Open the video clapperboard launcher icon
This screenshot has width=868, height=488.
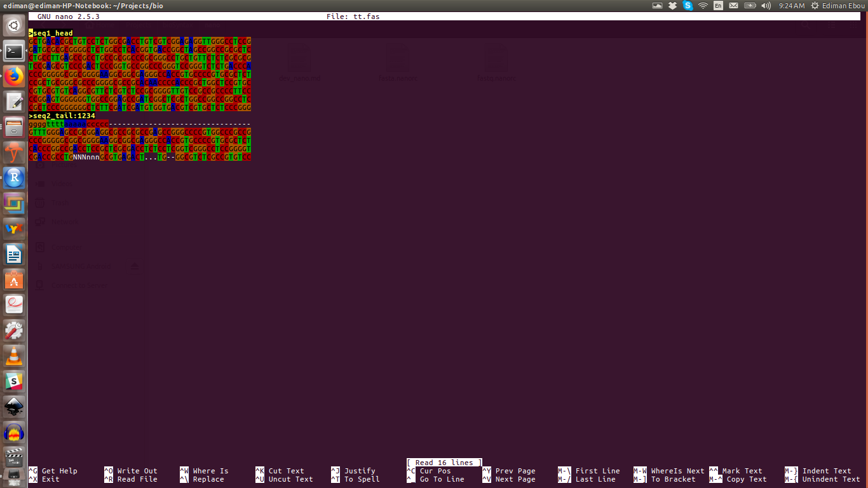click(14, 457)
